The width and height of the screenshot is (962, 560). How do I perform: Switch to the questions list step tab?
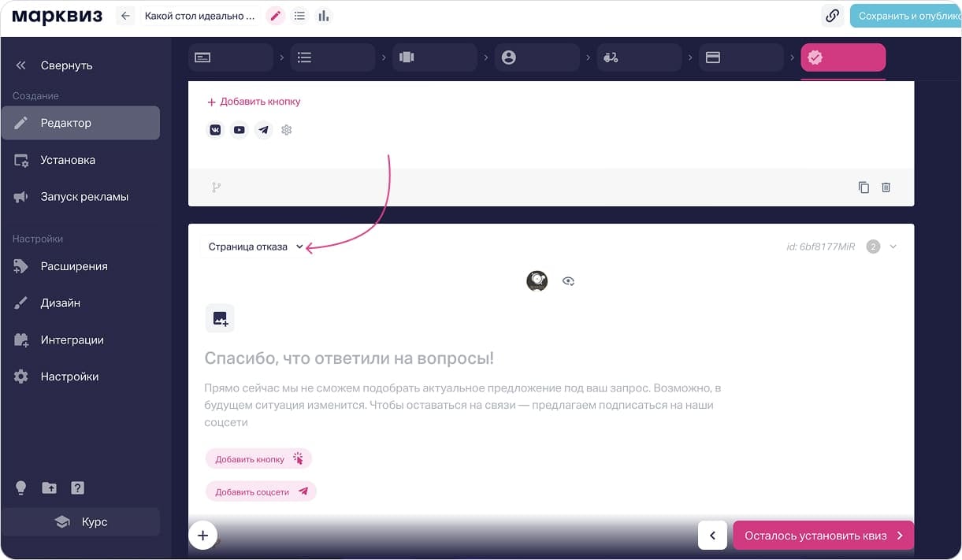[332, 57]
